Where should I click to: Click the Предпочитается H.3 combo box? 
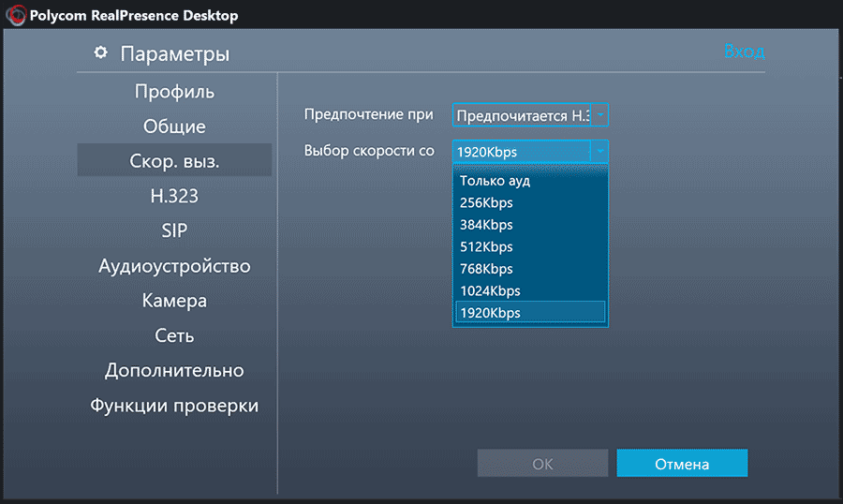530,115
